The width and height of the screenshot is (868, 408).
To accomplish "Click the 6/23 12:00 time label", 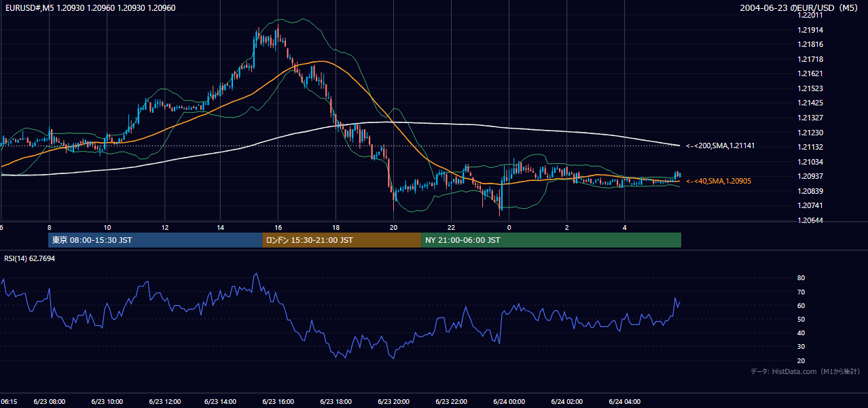I will pyautogui.click(x=165, y=402).
